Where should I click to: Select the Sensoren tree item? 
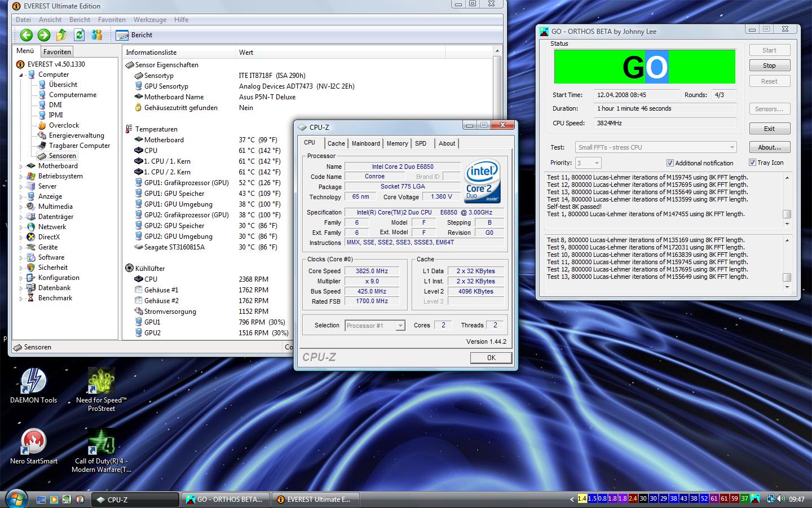56,156
